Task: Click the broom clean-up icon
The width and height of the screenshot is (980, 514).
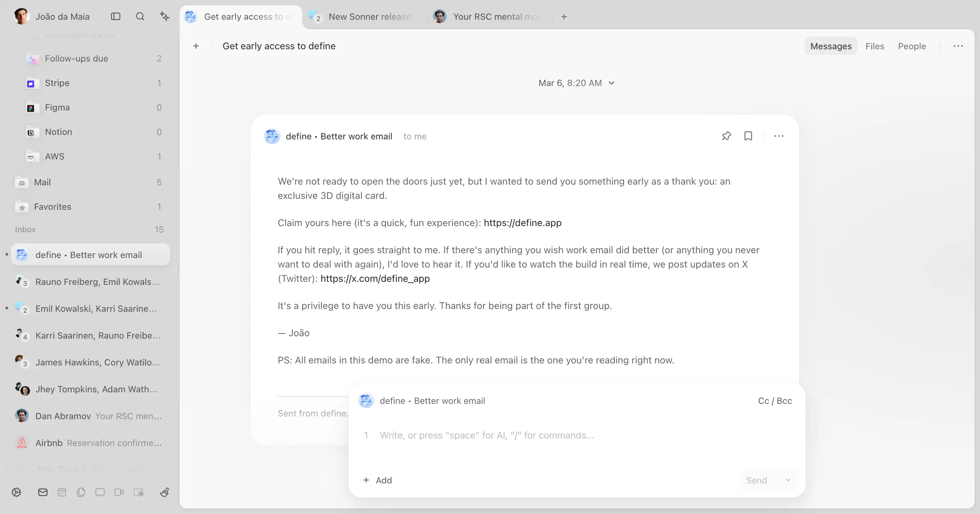Action: tap(165, 492)
